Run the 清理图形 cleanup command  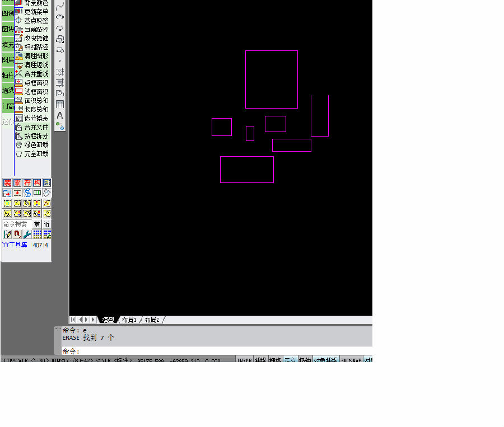point(32,56)
